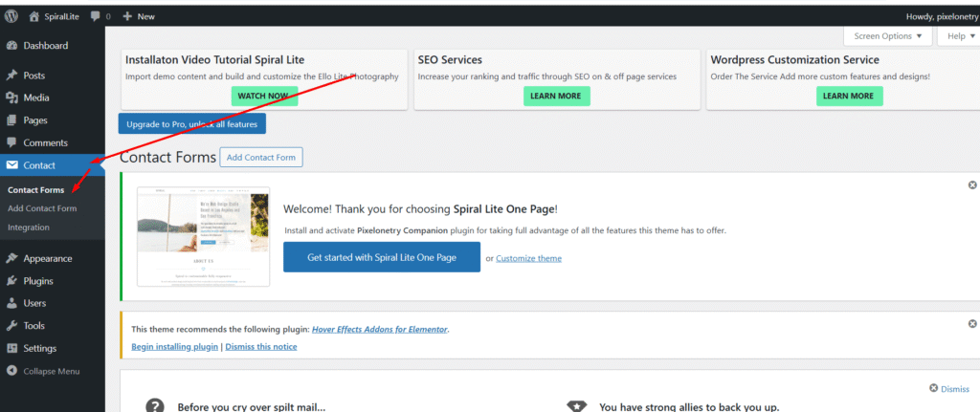Select the Contact Forms submenu item

35,190
